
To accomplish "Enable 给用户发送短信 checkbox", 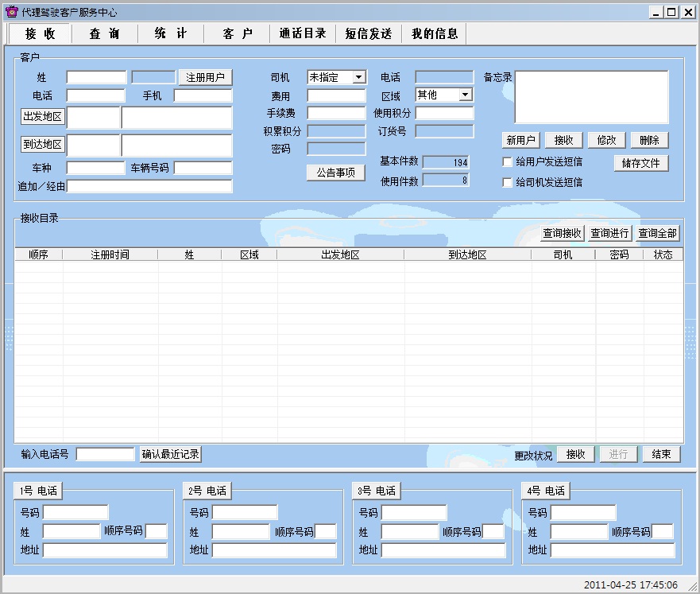I will pos(507,161).
